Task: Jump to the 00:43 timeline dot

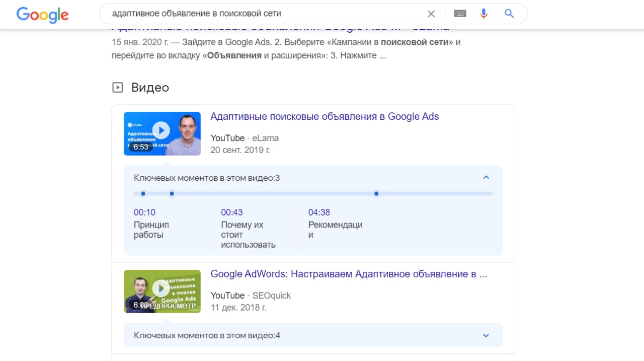Action: tap(172, 193)
